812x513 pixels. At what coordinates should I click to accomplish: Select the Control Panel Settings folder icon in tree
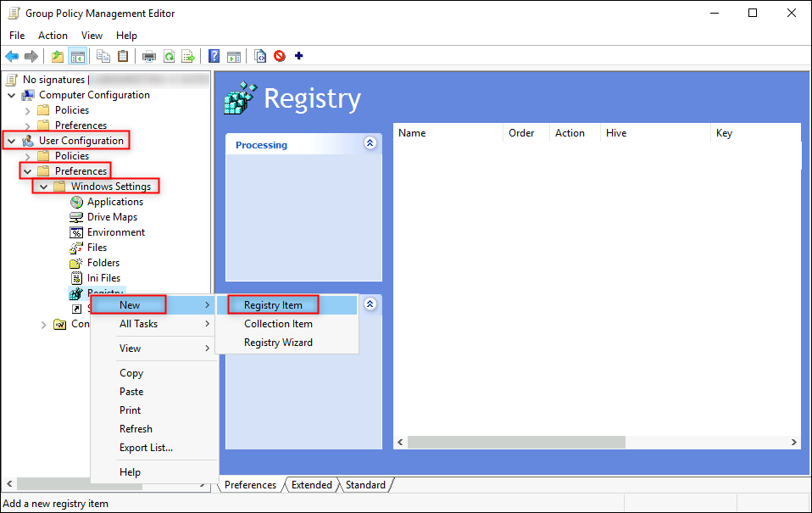60,325
